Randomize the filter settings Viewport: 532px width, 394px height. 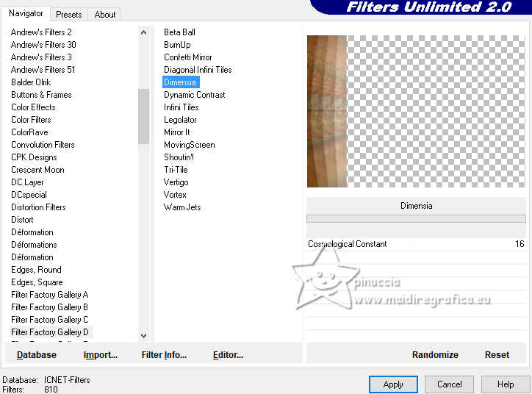pos(435,355)
